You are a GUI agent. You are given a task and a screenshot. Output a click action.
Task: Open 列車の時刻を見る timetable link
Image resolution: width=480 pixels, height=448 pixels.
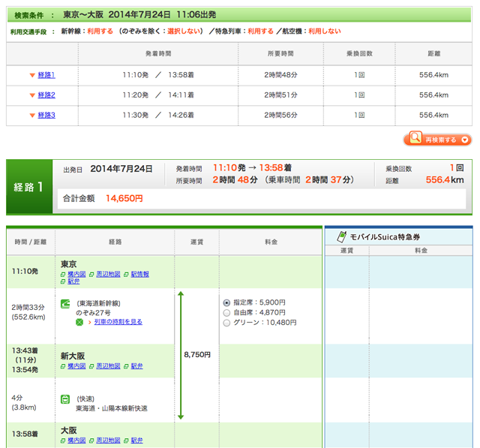(118, 322)
